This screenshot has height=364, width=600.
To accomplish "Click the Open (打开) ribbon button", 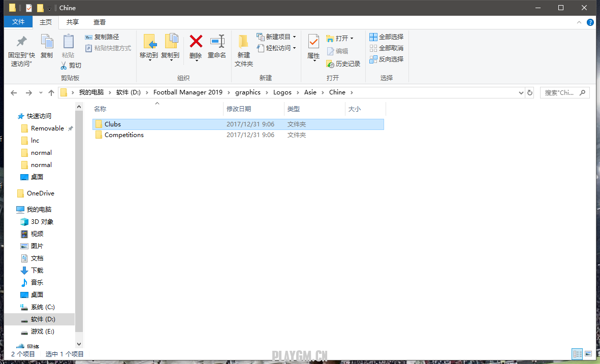I will coord(340,38).
